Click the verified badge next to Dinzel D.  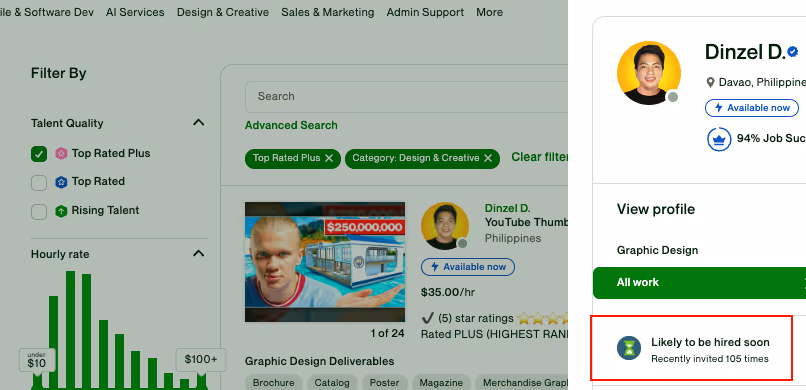pyautogui.click(x=793, y=52)
